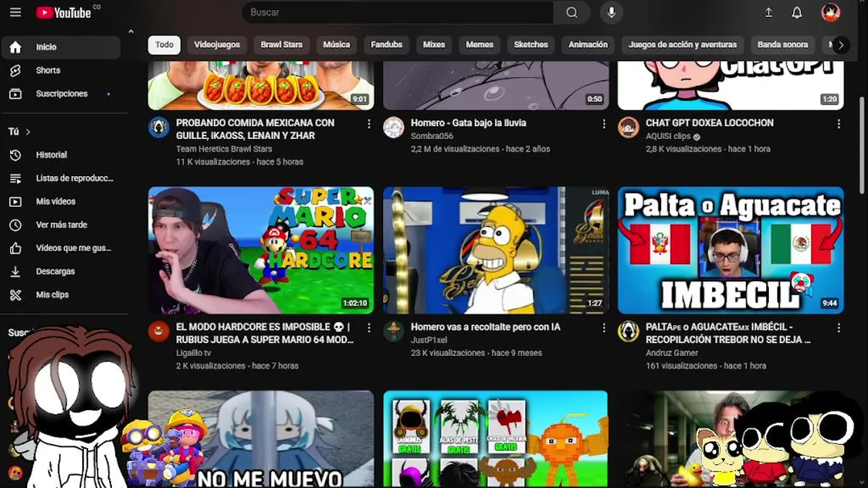Click Sombra056 channel avatar
This screenshot has height=488, width=868.
[393, 127]
